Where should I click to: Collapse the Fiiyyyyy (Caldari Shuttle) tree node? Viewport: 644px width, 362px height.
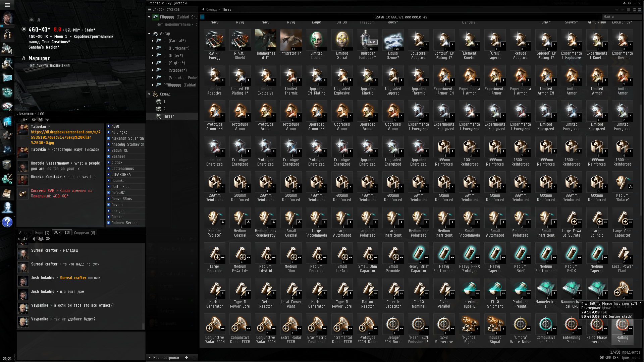pyautogui.click(x=149, y=17)
